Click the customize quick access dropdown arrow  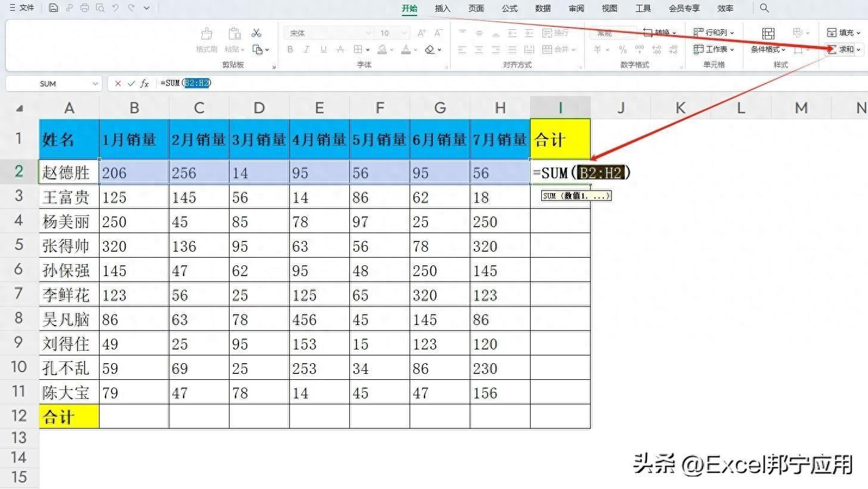147,8
